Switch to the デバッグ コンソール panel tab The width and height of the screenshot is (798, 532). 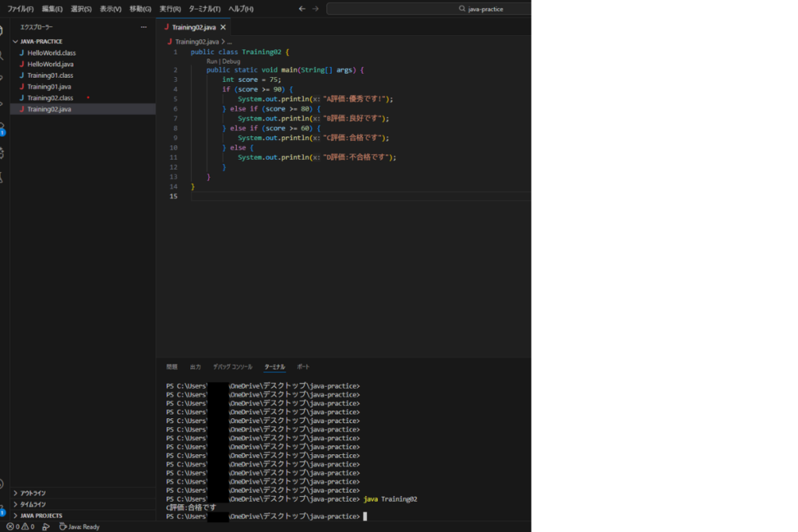click(232, 366)
